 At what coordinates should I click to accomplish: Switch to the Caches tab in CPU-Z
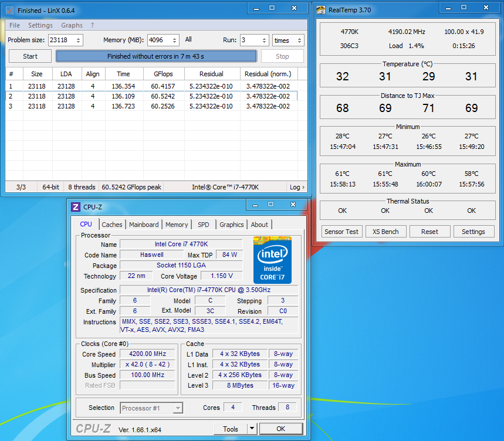coord(112,225)
